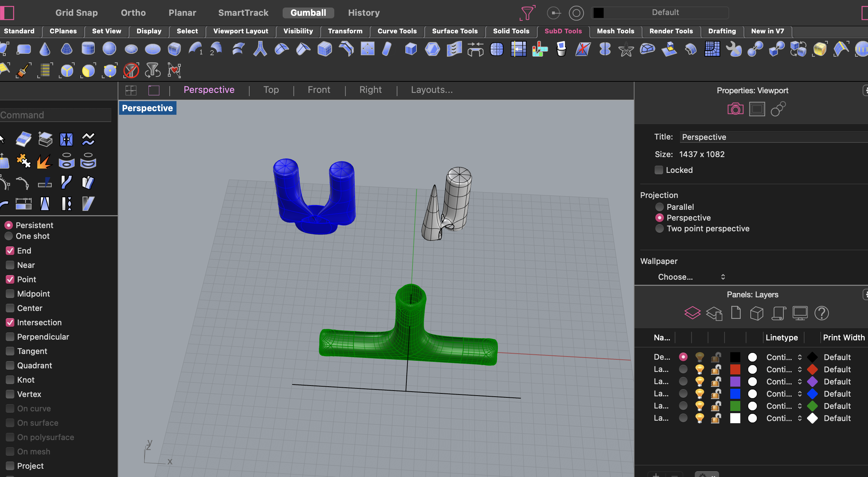Image resolution: width=868 pixels, height=477 pixels.
Task: Click the SubD cone primitive icon
Action: point(45,49)
